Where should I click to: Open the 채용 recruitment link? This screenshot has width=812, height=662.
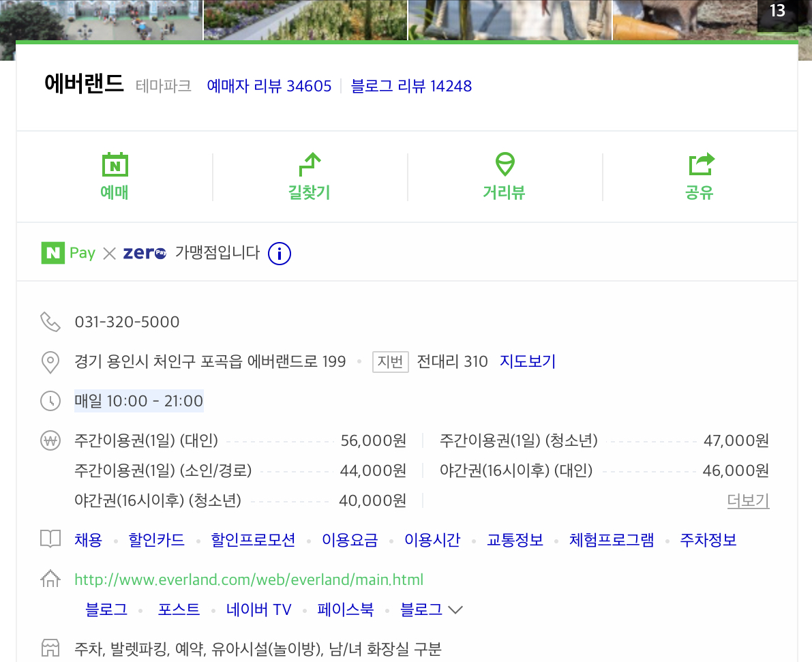88,540
